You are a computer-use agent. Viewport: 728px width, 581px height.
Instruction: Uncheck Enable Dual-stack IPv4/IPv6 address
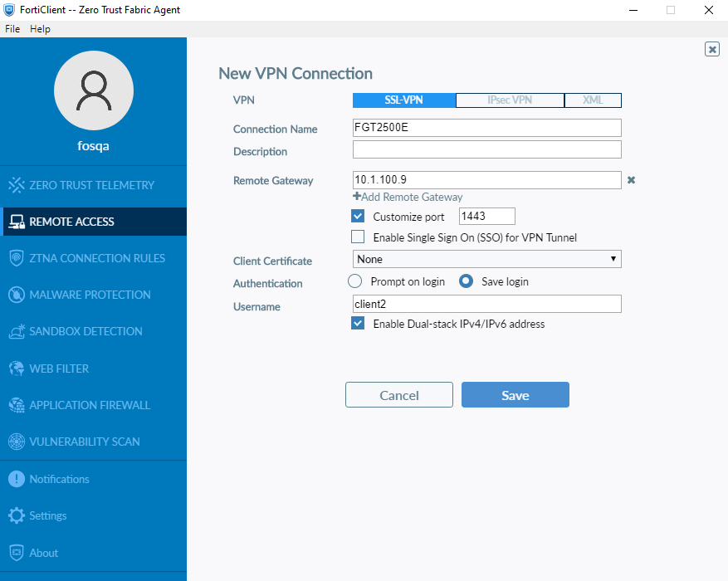[x=358, y=323]
